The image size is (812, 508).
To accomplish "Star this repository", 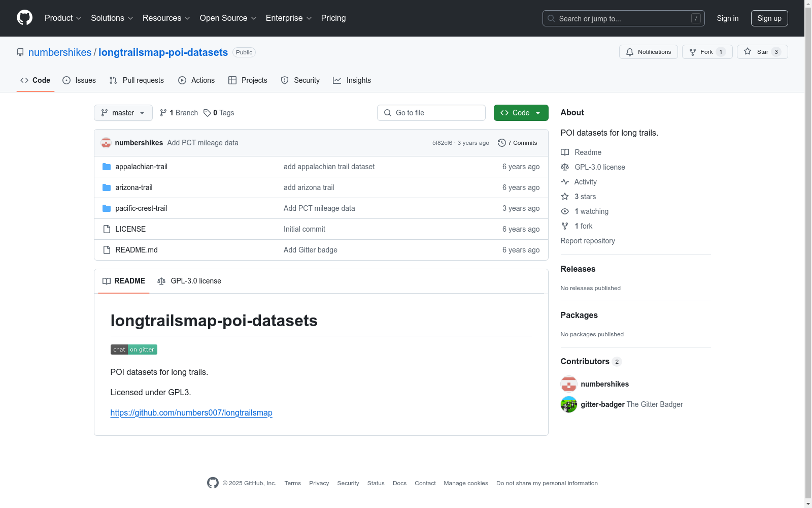I will pyautogui.click(x=762, y=52).
